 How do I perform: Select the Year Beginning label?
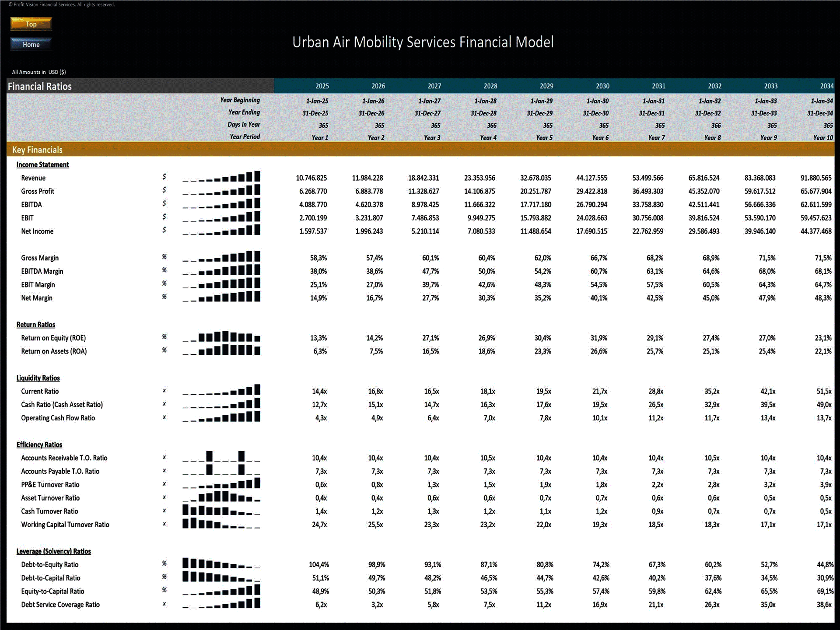[240, 100]
